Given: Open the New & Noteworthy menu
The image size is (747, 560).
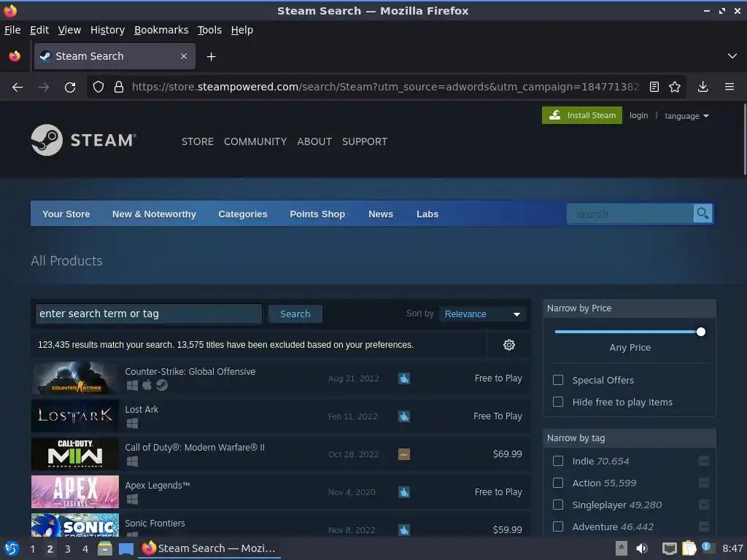Looking at the screenshot, I should 154,214.
